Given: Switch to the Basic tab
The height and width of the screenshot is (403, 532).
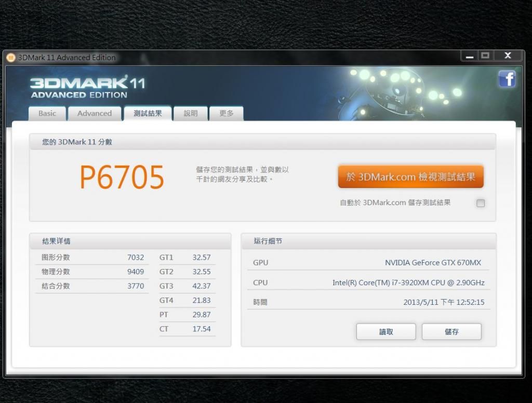Looking at the screenshot, I should [x=47, y=113].
